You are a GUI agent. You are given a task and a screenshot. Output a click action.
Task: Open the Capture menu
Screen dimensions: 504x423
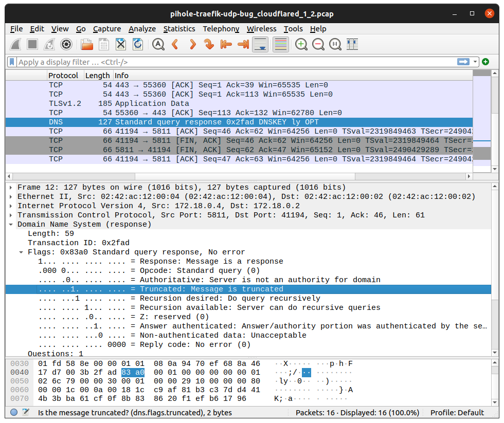click(x=107, y=29)
